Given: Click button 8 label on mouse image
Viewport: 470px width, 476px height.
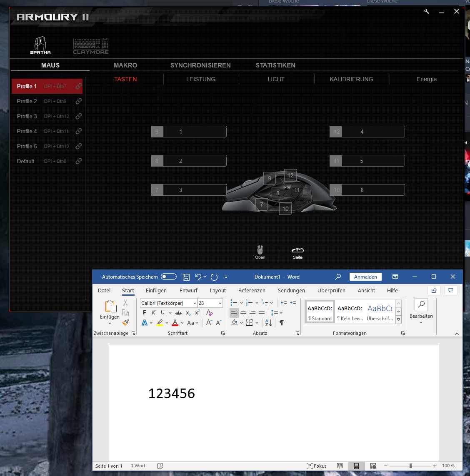Looking at the screenshot, I should 277,193.
